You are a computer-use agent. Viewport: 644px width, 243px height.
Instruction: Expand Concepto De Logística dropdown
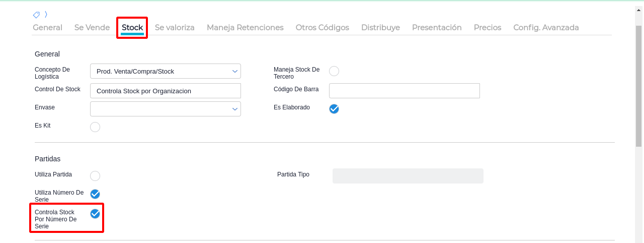[x=166, y=71]
